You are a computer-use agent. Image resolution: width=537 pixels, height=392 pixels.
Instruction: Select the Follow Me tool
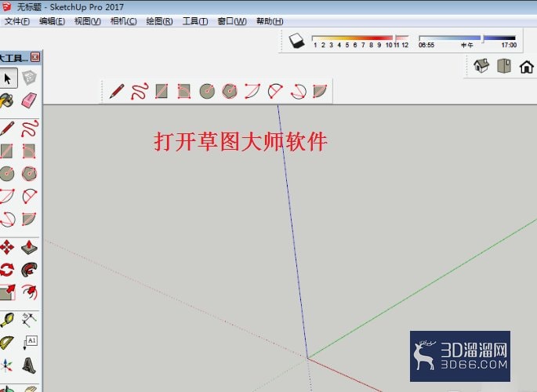[29, 270]
